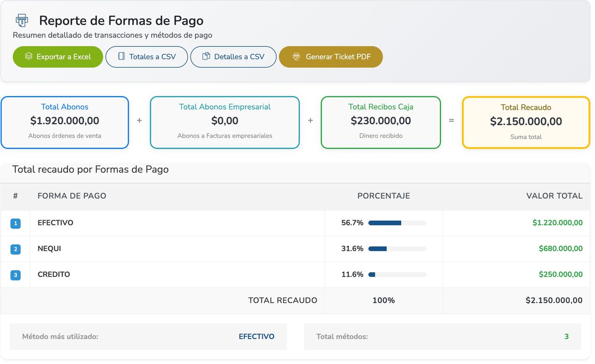Click the Resumen detallado de transacciones subtitle
The height and width of the screenshot is (364, 595).
[113, 35]
